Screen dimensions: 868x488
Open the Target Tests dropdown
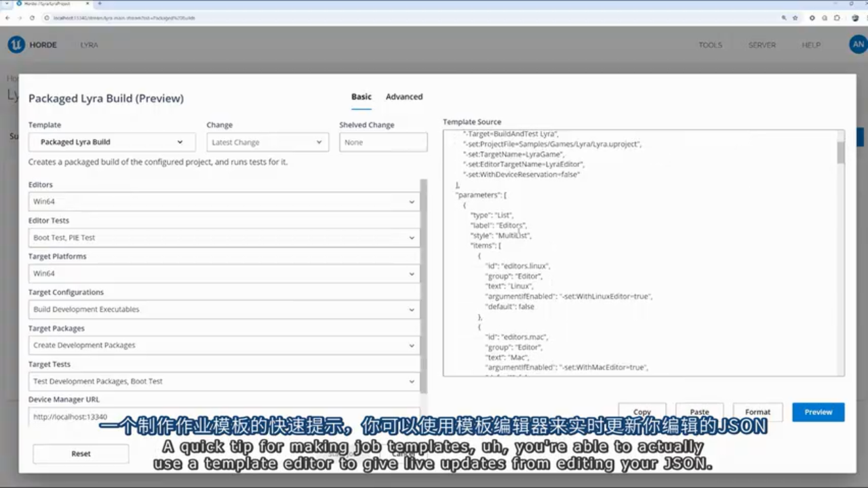[224, 382]
